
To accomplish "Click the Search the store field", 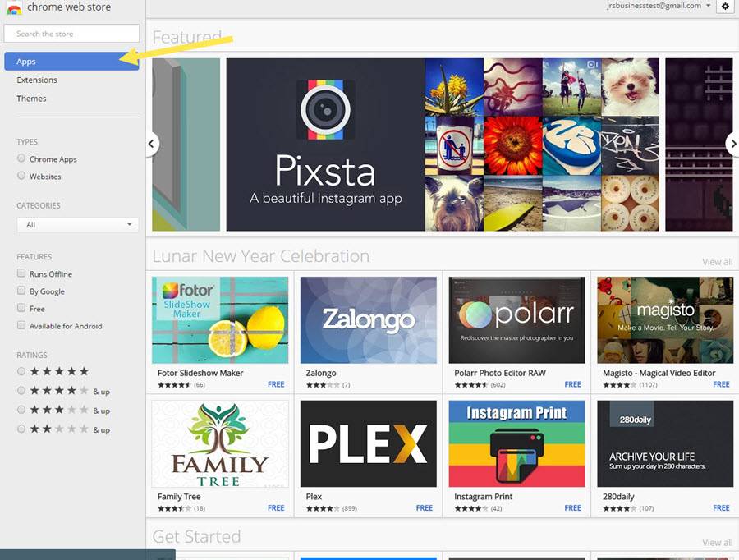I will [x=71, y=34].
